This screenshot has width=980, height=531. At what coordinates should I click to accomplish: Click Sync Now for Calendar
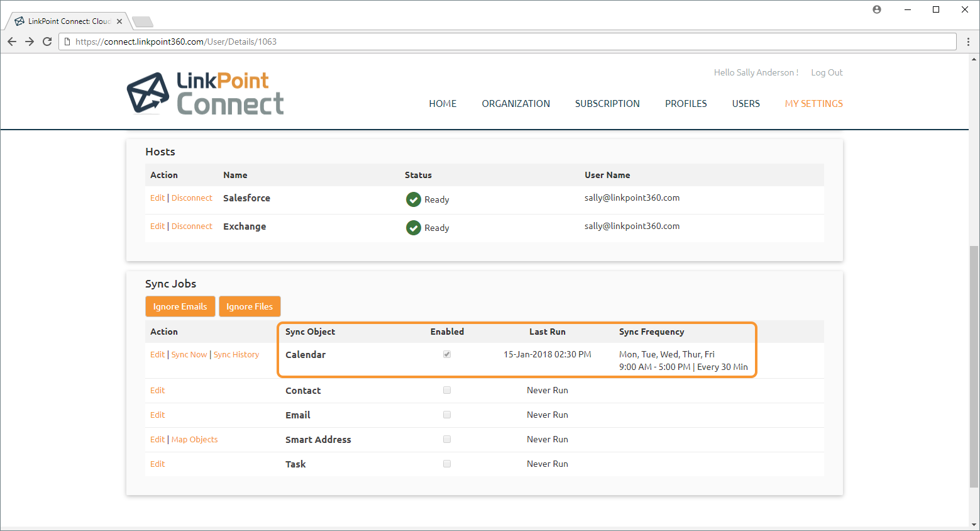pyautogui.click(x=189, y=354)
